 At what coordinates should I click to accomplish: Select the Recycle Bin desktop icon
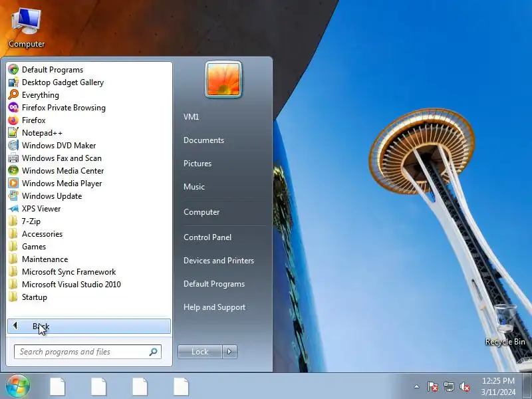505,325
